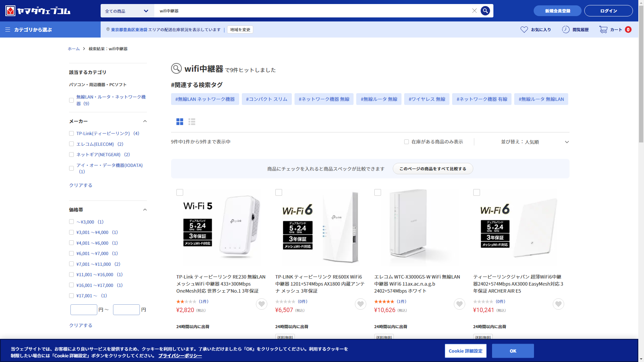Favorite the TP-Link RE230 with heart icon
Viewport: 644px width, 362px height.
[x=262, y=304]
